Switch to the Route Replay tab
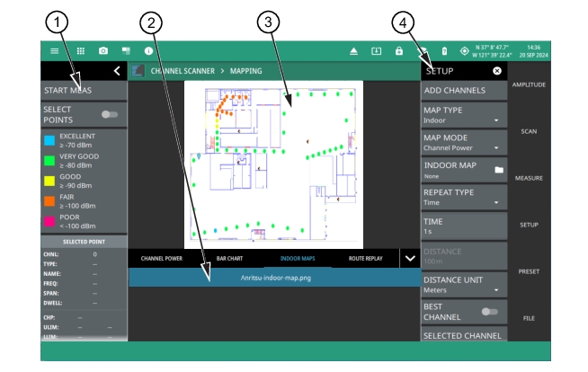Image resolution: width=588 pixels, height=372 pixels. click(x=368, y=259)
